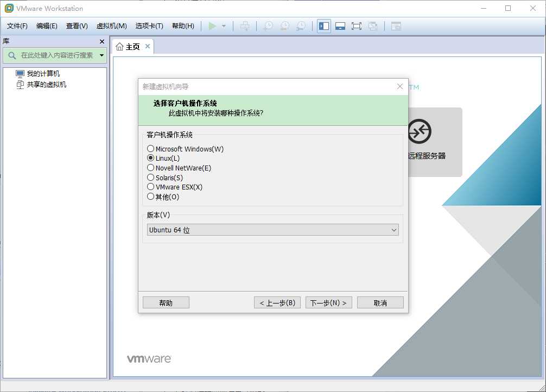The image size is (546, 392).
Task: Click the 远程服务器 connect icon
Action: point(420,131)
